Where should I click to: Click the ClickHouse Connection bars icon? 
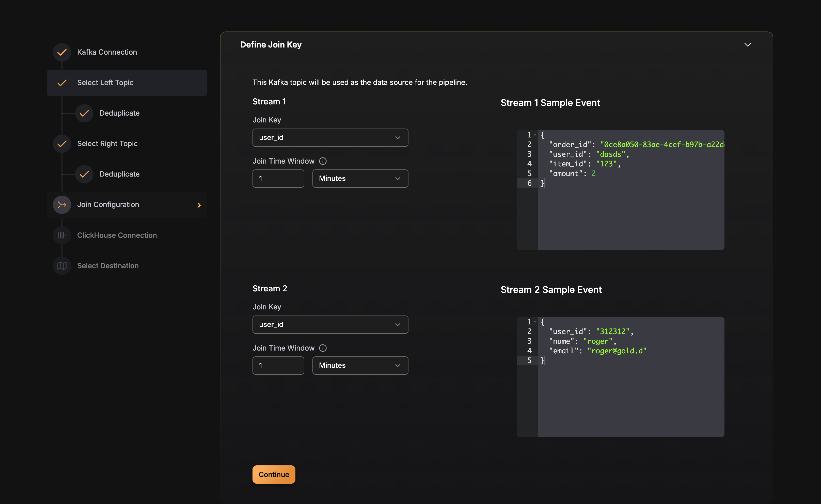click(x=62, y=235)
